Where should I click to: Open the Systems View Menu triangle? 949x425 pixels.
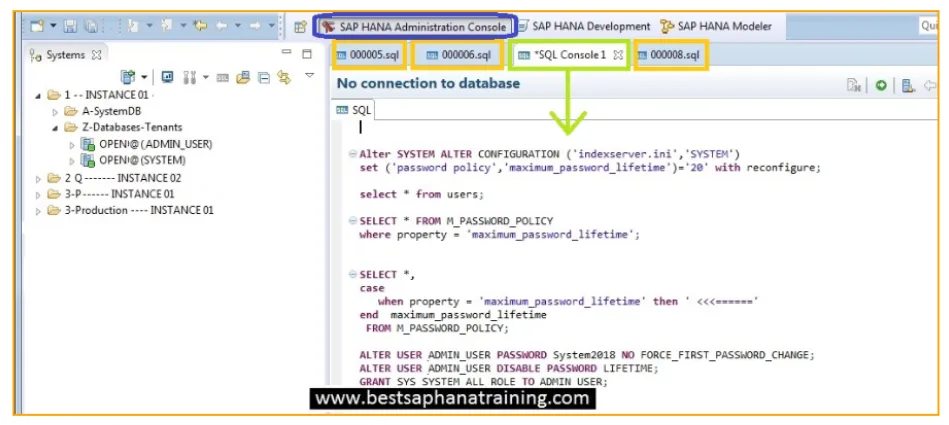click(309, 75)
